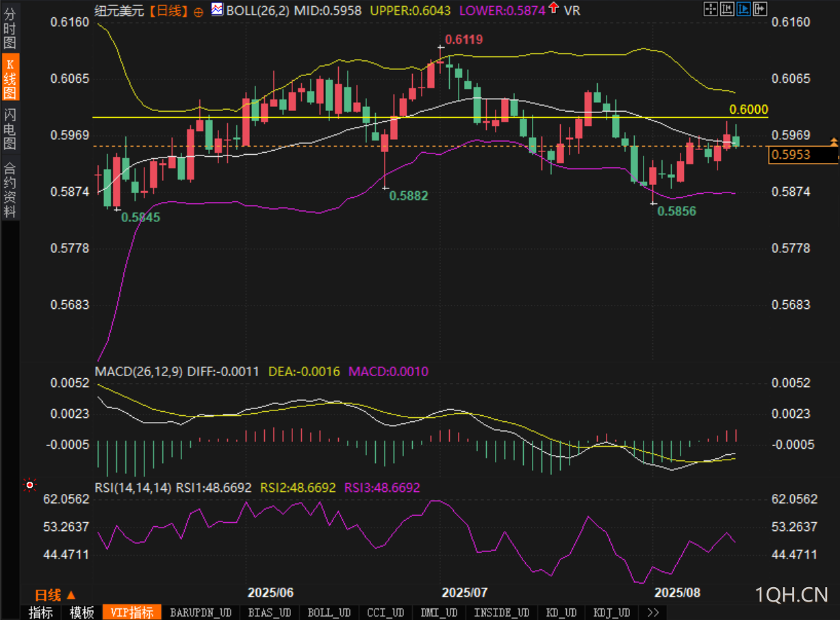Select the K线图 chart mode

pyautogui.click(x=10, y=77)
